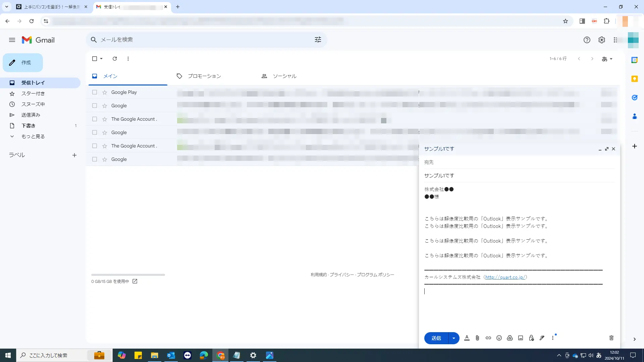
Task: Expand the send button dropdown arrow
Action: (x=453, y=338)
